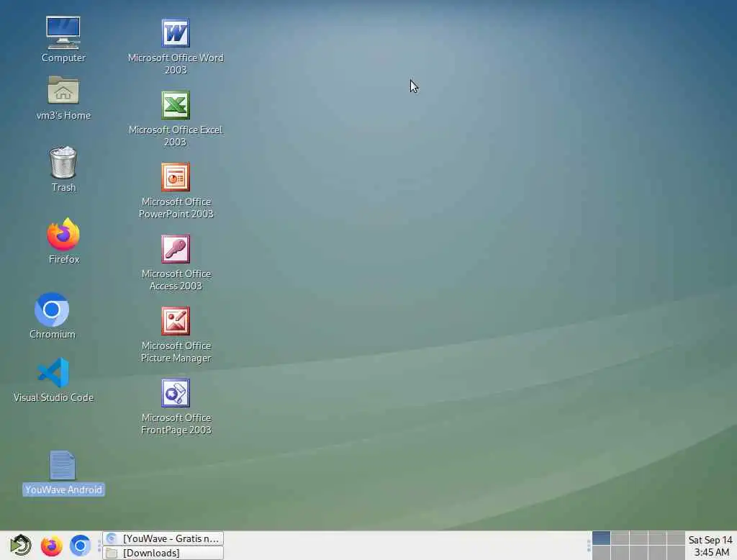737x560 pixels.
Task: Open the start menu launcher in taskbar
Action: pyautogui.click(x=21, y=546)
